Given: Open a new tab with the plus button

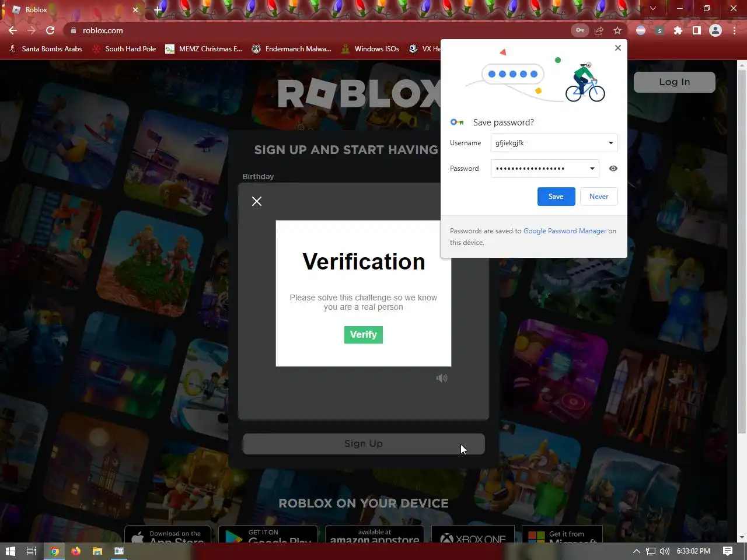Looking at the screenshot, I should 158,9.
